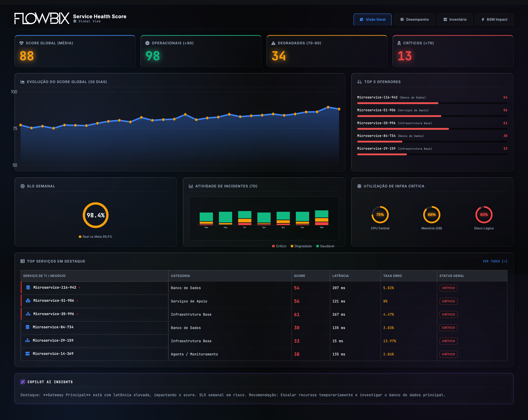Click the 98.4% SLO donut gauge
Screen dimensions: 528x420
click(x=95, y=215)
